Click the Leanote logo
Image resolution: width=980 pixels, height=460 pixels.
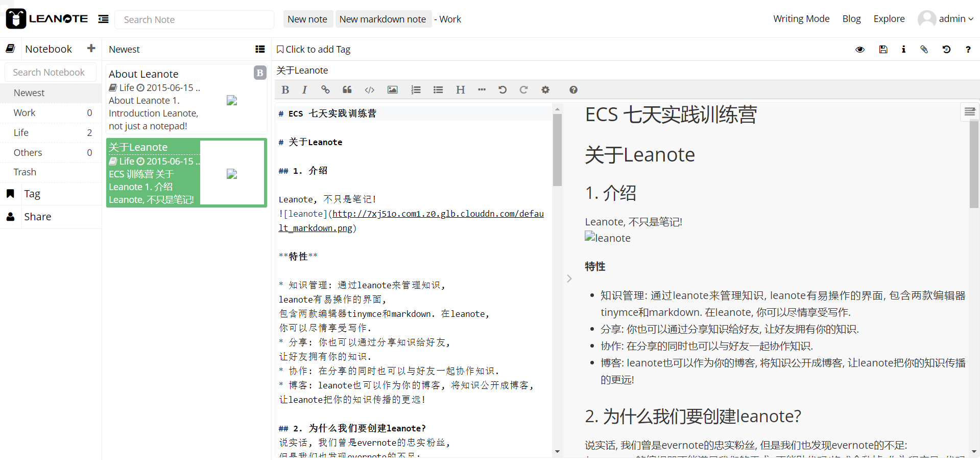(x=46, y=19)
